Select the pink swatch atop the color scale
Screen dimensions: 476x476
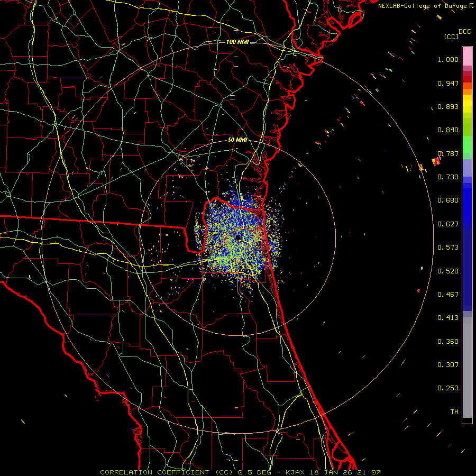pyautogui.click(x=467, y=56)
